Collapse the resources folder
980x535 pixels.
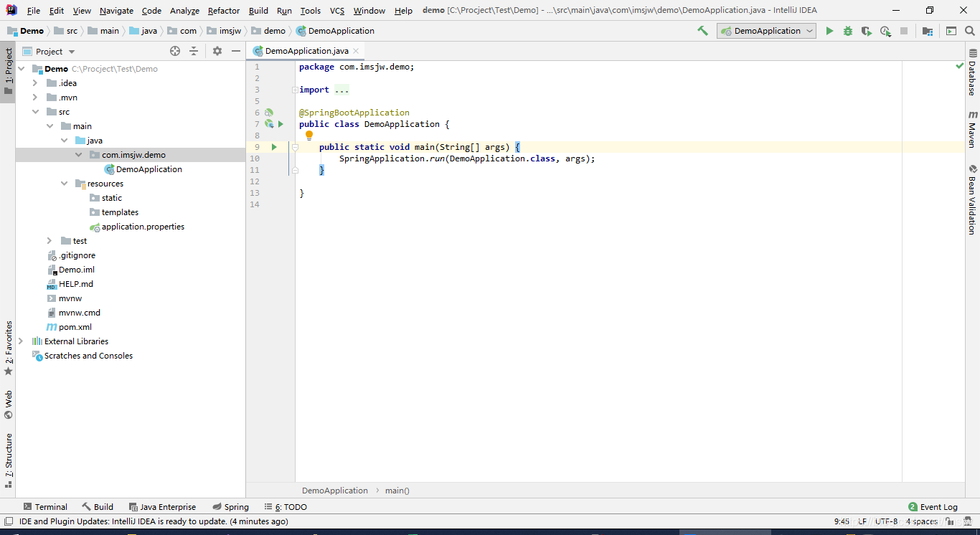(64, 184)
